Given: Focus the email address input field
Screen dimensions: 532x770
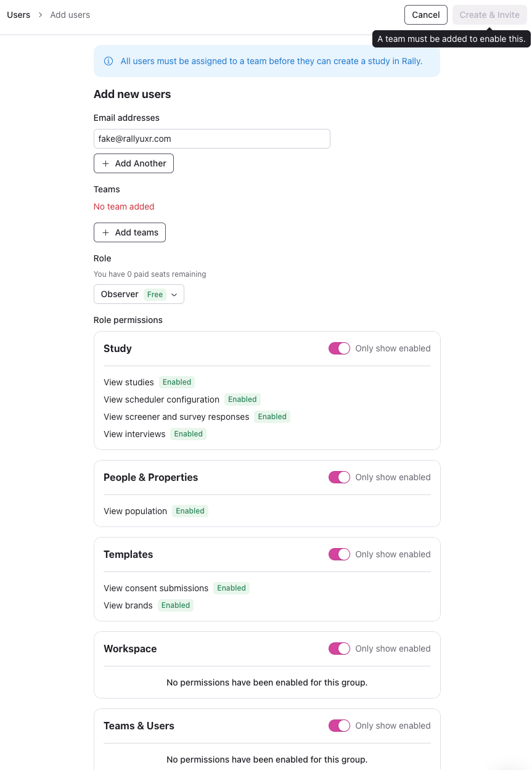Looking at the screenshot, I should (211, 139).
